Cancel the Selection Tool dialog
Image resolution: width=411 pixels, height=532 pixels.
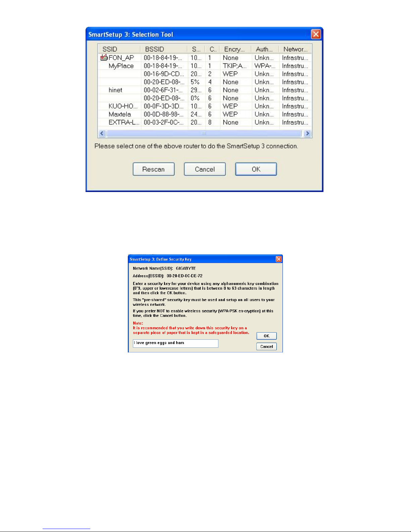pyautogui.click(x=205, y=169)
